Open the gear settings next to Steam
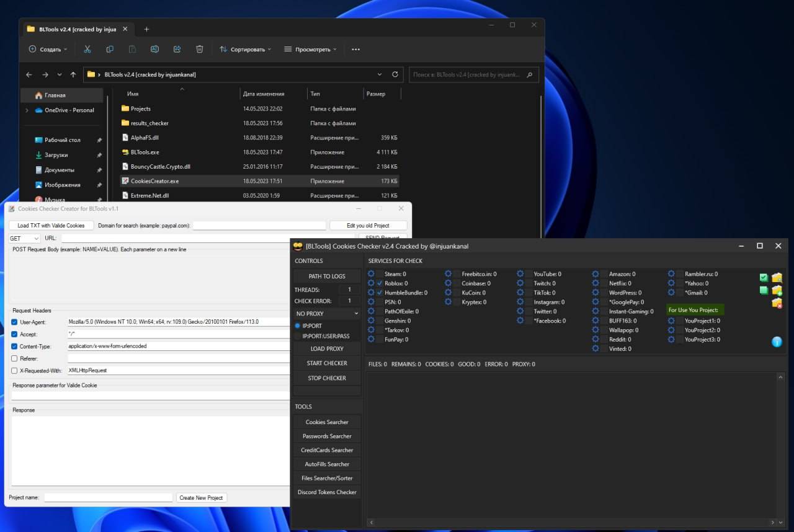 tap(372, 274)
